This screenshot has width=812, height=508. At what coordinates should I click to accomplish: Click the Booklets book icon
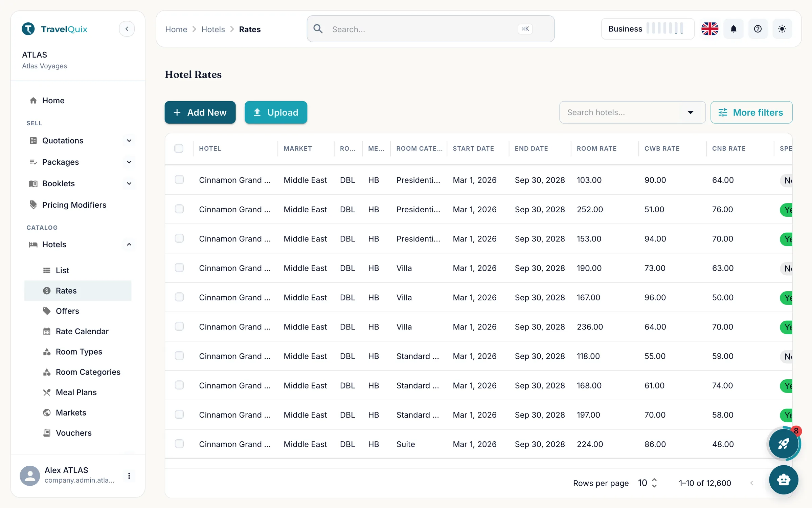pyautogui.click(x=33, y=184)
